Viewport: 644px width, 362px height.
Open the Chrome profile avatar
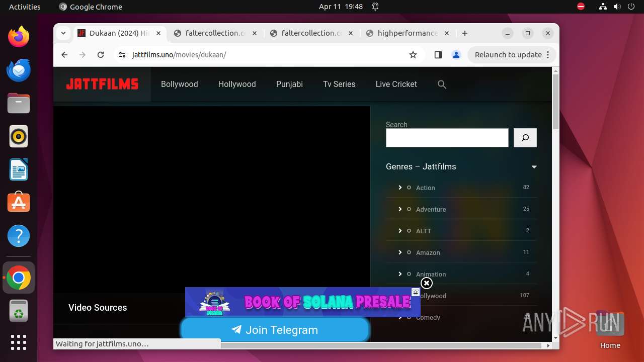456,55
